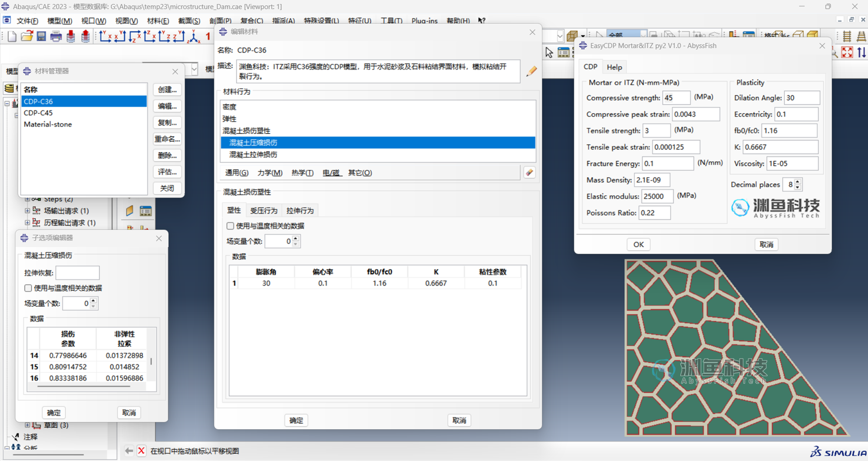Screen dimensions: 868x461
Task: Switch to the 拉伸行为 tab
Action: pos(300,211)
